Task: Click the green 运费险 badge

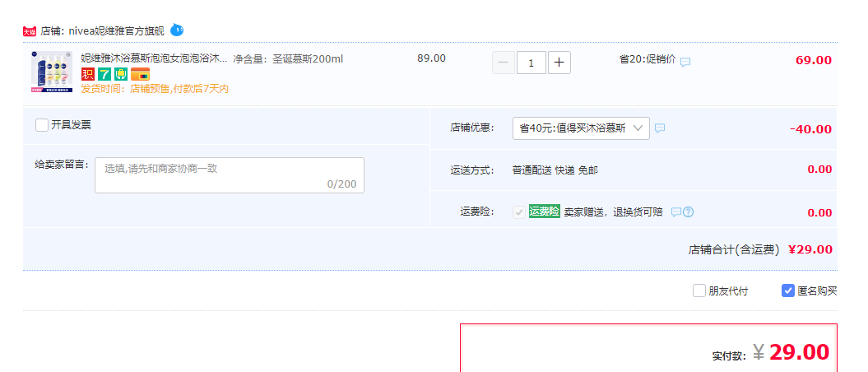Action: [544, 211]
